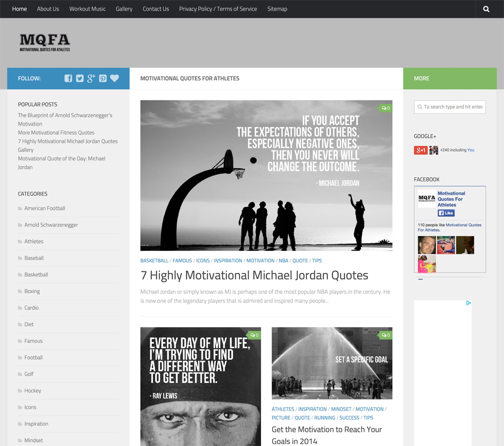504x446 pixels.
Task: Click Google+ profile thumbnail beside g+1
Action: [x=433, y=150]
